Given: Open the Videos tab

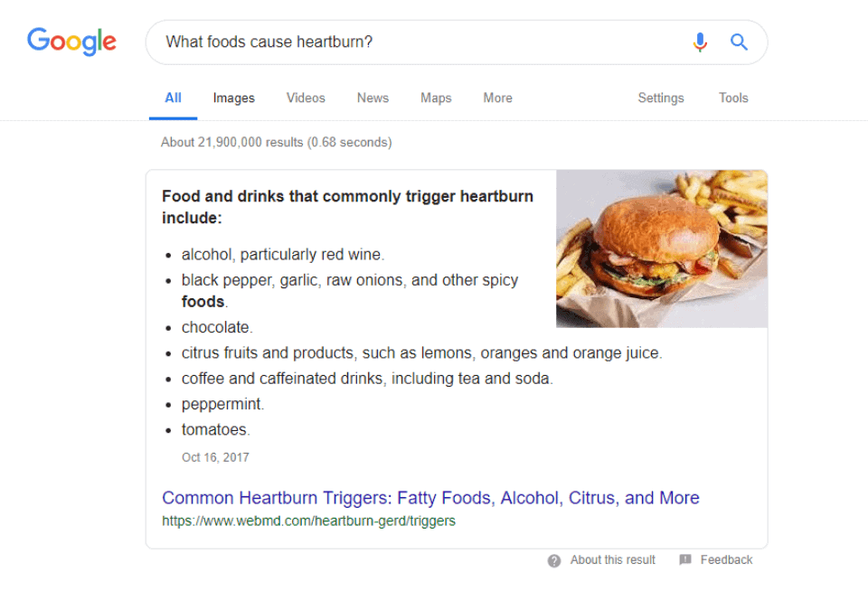Looking at the screenshot, I should pyautogui.click(x=306, y=98).
